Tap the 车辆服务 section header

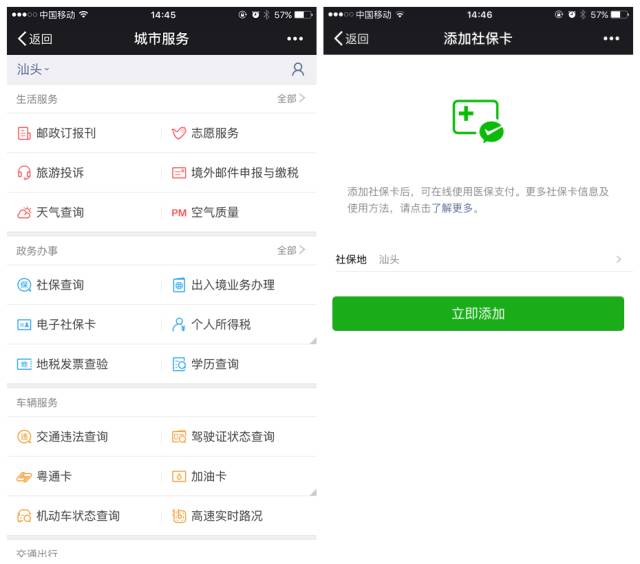click(x=37, y=403)
